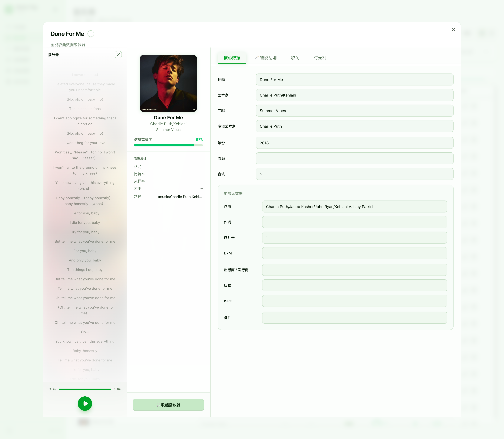Viewport: 504px width, 439px height.
Task: Select the 核心数据 tab
Action: coord(232,58)
